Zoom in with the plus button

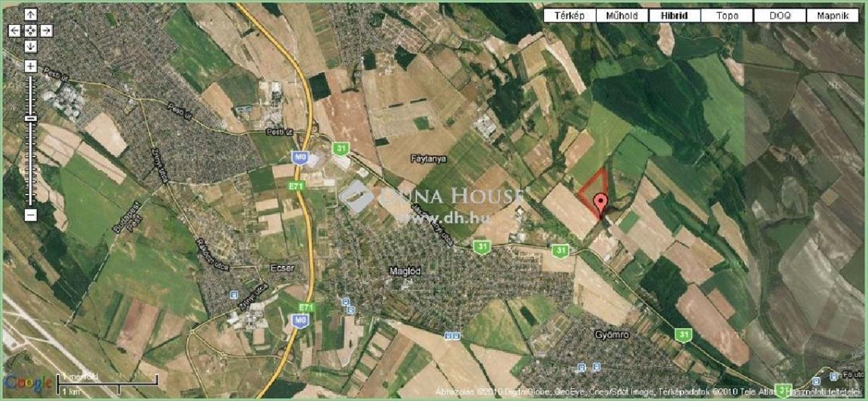30,66
